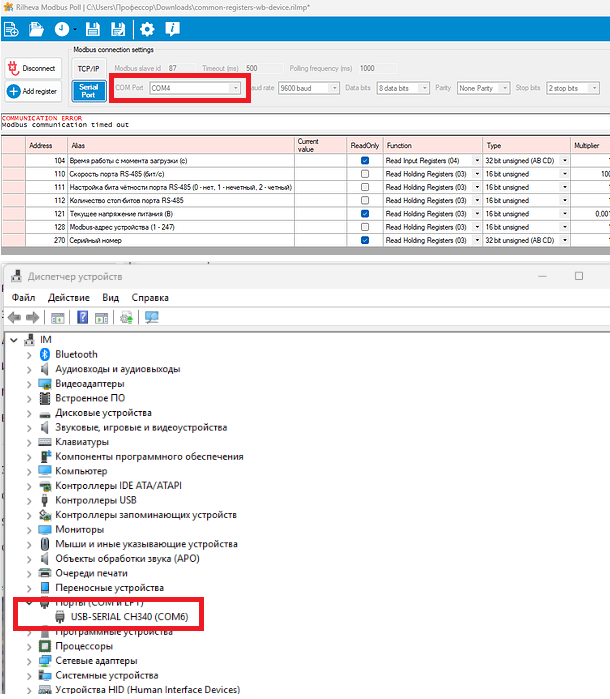Open the info icon in Rilheva toolbar
Image resolution: width=610 pixels, height=699 pixels.
(172, 29)
